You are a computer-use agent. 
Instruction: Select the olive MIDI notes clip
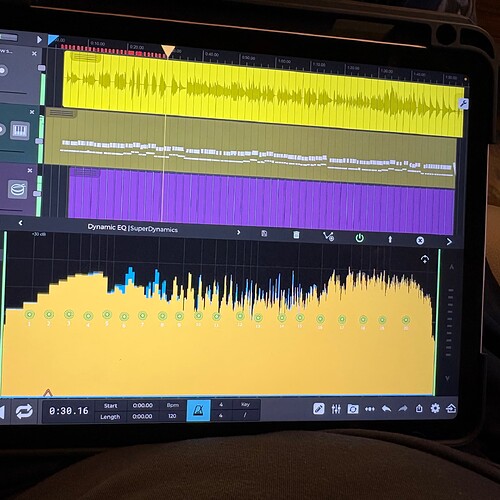250,148
